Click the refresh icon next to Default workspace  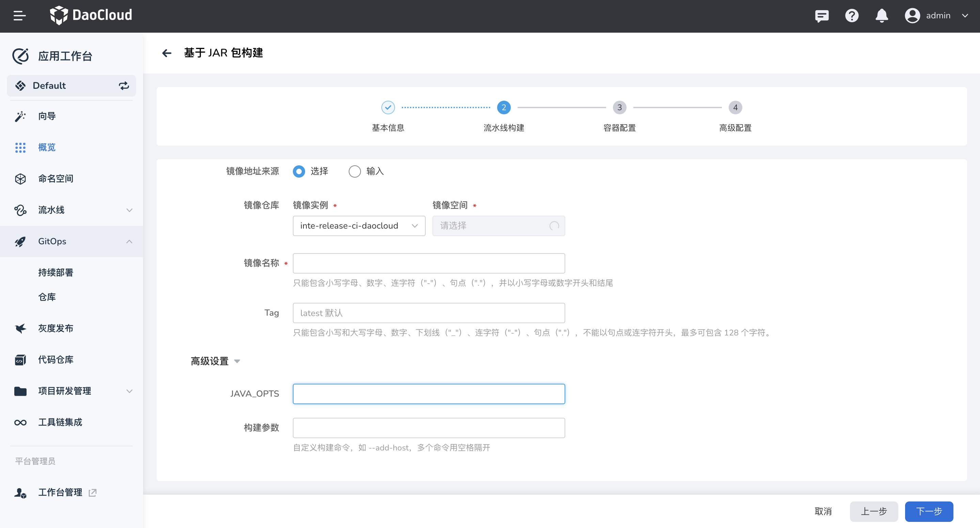(124, 85)
